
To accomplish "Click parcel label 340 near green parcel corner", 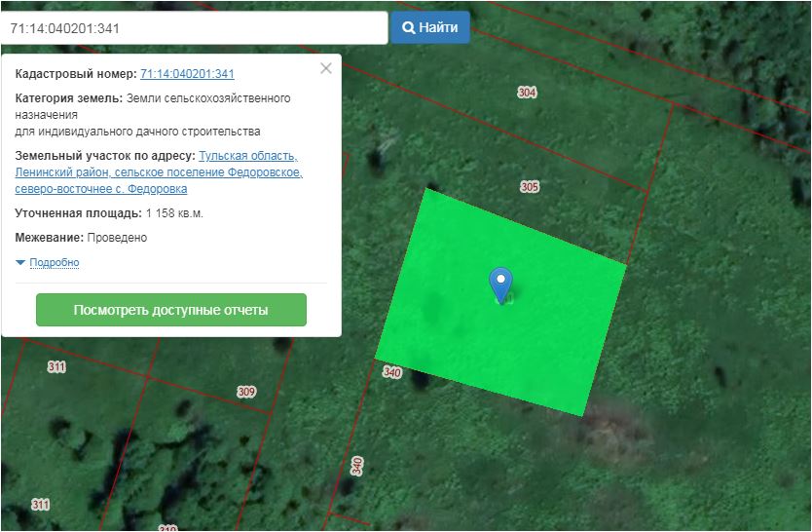I will point(392,372).
